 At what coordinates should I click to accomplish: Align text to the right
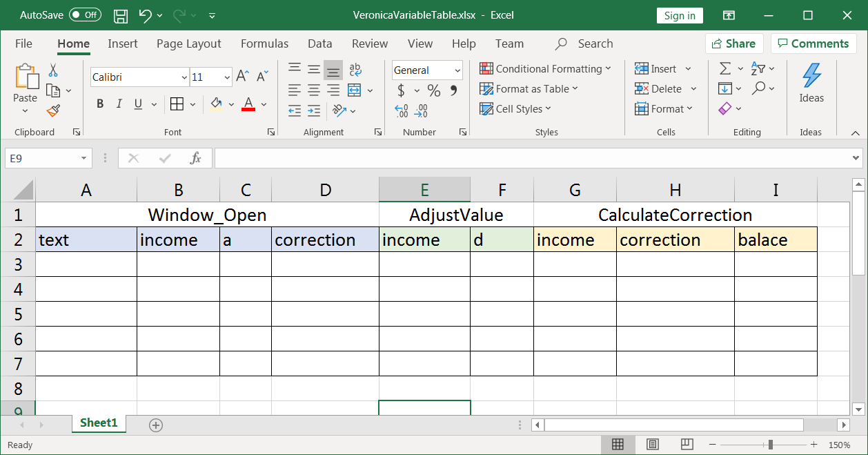point(333,90)
